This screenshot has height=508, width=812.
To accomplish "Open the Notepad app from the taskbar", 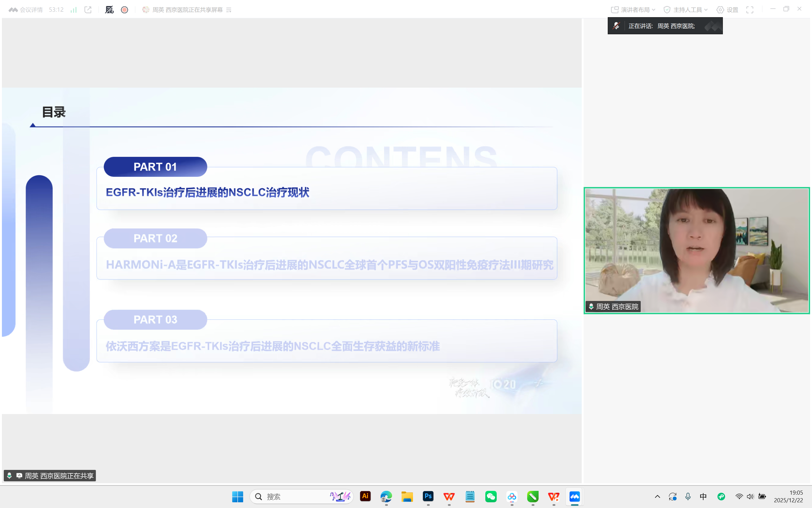I will 470,496.
